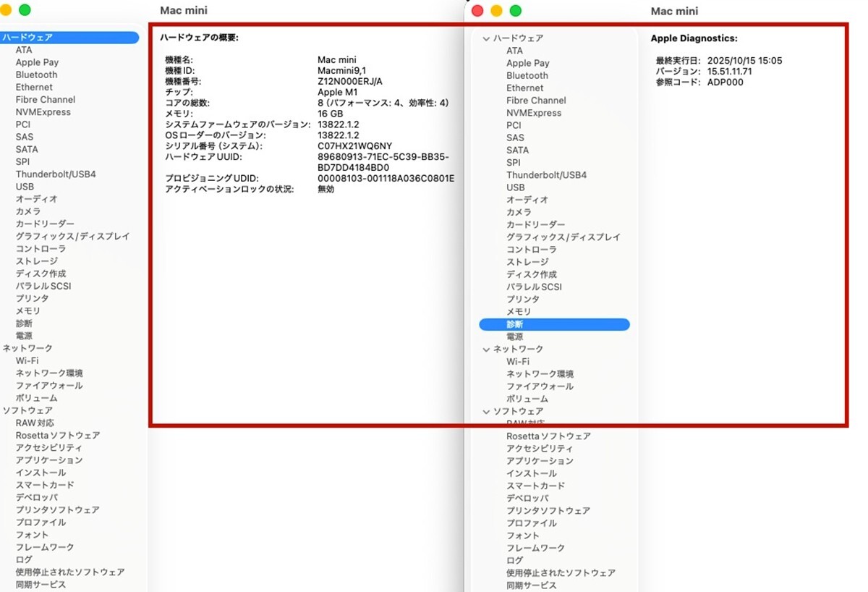Image resolution: width=868 pixels, height=592 pixels.
Task: Select RAW対応 in hardware overview window sidebar
Action: click(35, 423)
